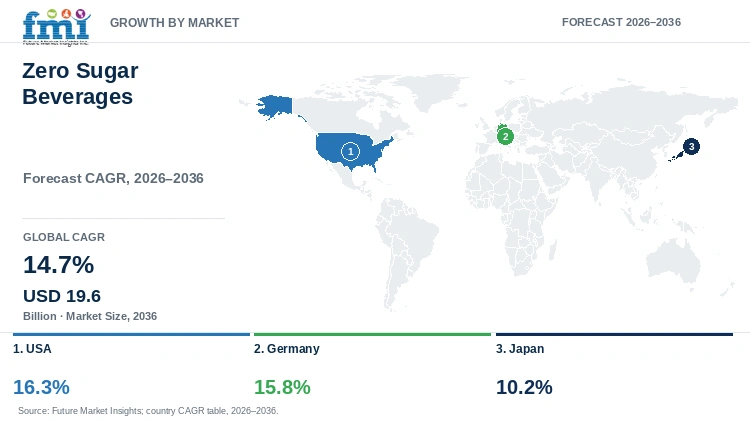The image size is (750, 421).
Task: Select the 1. USA country label
Action: click(x=32, y=349)
